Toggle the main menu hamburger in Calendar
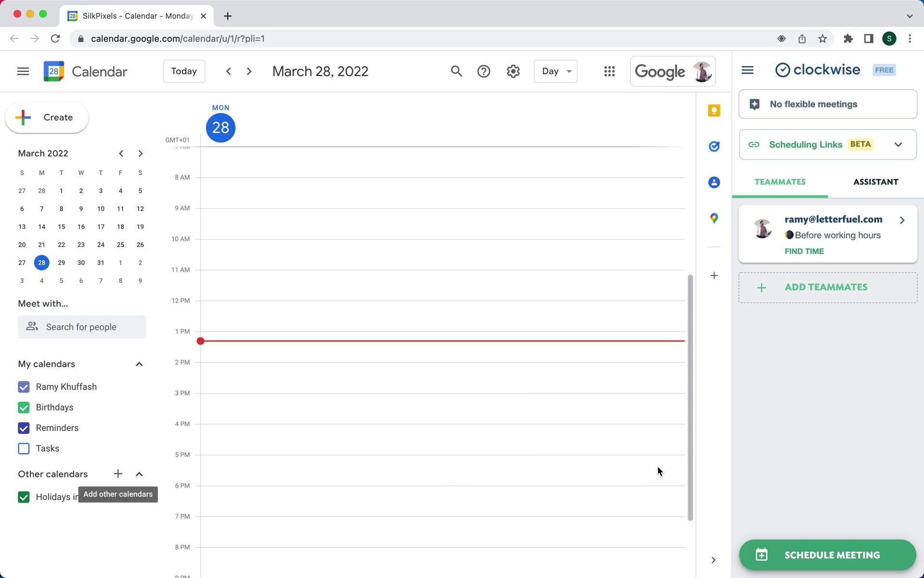This screenshot has height=578, width=924. 23,71
